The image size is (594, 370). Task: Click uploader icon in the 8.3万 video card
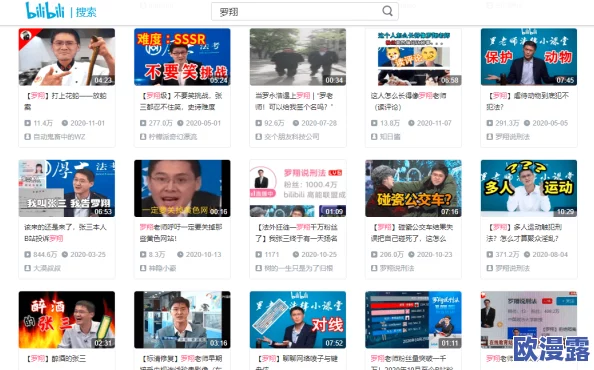(x=143, y=268)
